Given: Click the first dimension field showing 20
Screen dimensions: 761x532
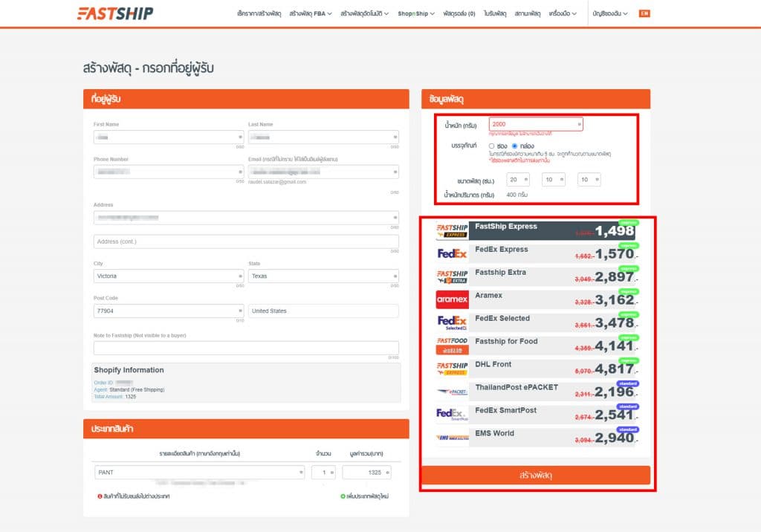Looking at the screenshot, I should pos(517,180).
